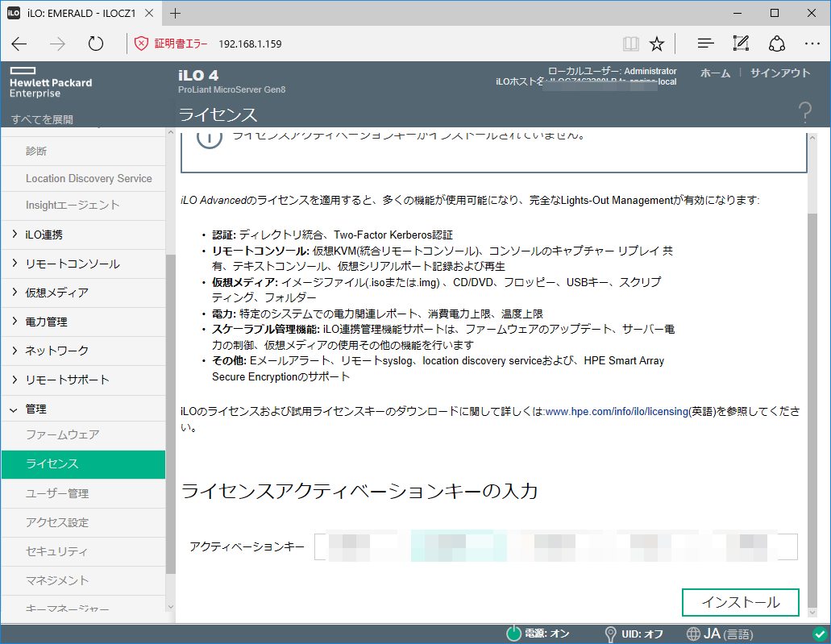Add page to favorites star
This screenshot has height=644, width=831.
pos(657,44)
